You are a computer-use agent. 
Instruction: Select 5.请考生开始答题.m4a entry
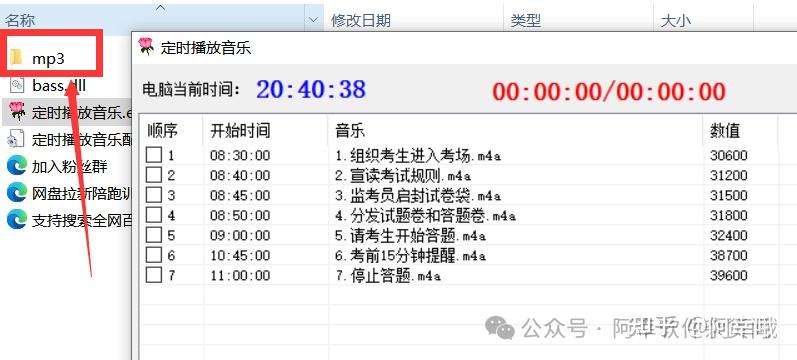(x=410, y=235)
